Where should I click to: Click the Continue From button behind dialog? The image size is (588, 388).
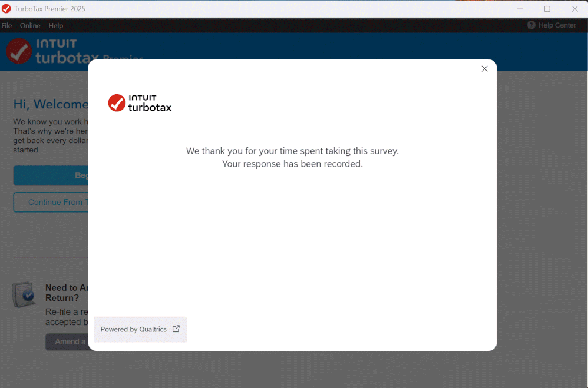point(51,202)
